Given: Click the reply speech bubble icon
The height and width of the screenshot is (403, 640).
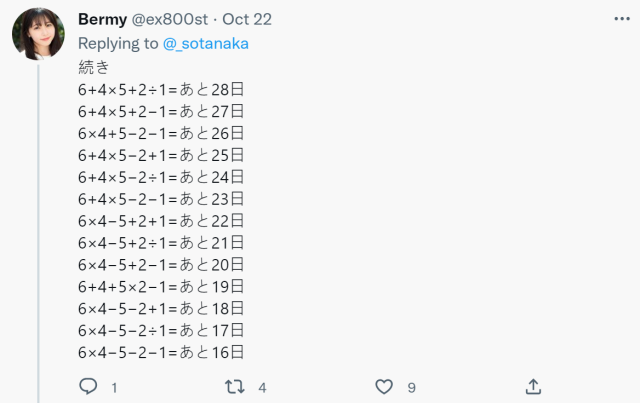Looking at the screenshot, I should (88, 386).
